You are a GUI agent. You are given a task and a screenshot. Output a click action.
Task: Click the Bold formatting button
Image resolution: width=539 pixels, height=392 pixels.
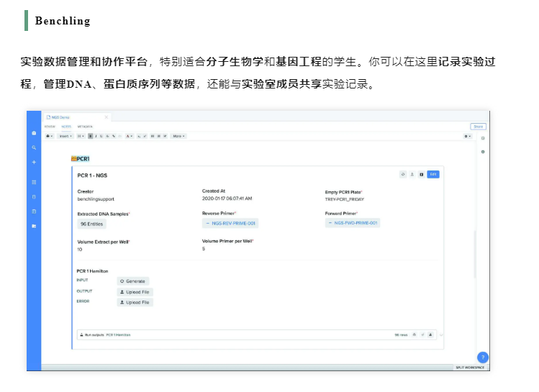point(91,136)
